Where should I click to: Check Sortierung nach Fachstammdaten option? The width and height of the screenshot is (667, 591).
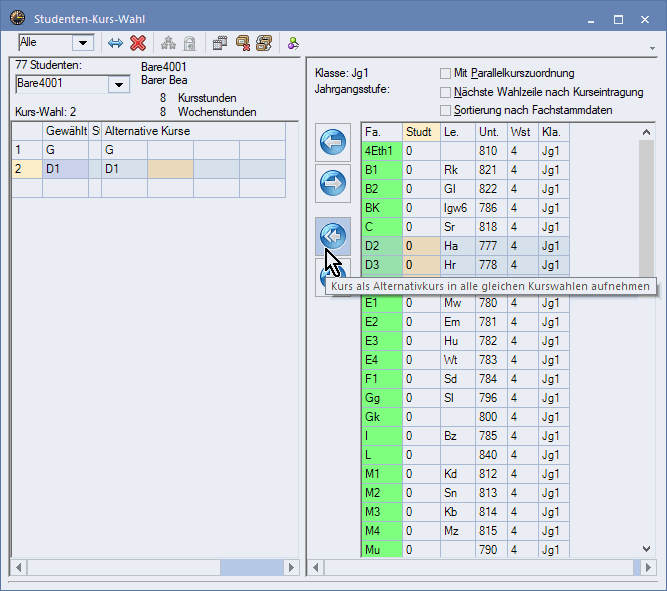point(446,110)
